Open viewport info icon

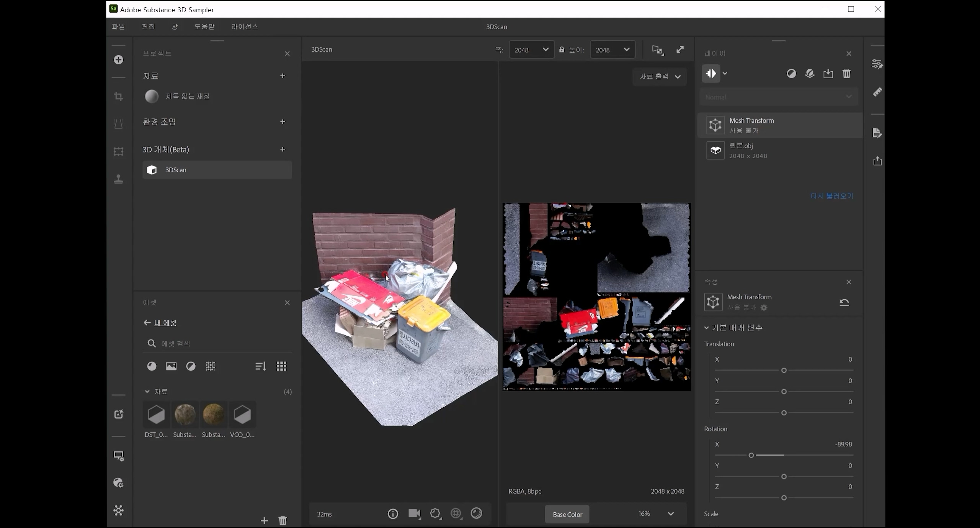pyautogui.click(x=393, y=513)
